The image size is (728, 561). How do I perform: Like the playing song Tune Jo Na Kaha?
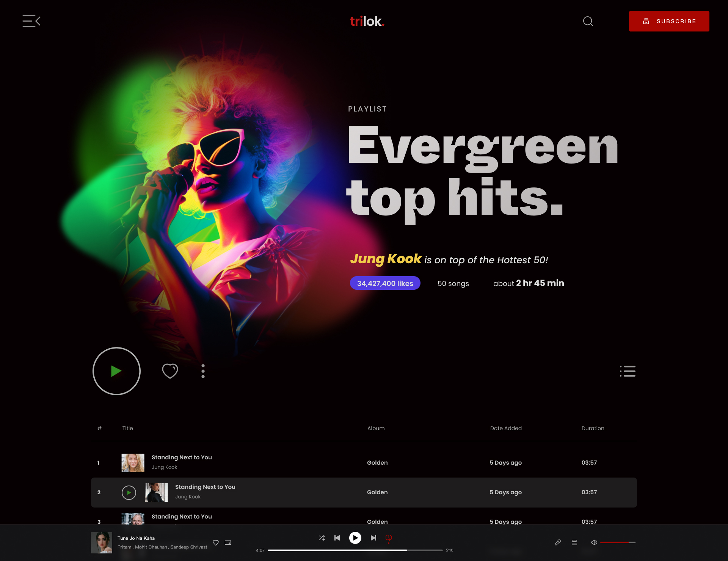click(x=215, y=542)
